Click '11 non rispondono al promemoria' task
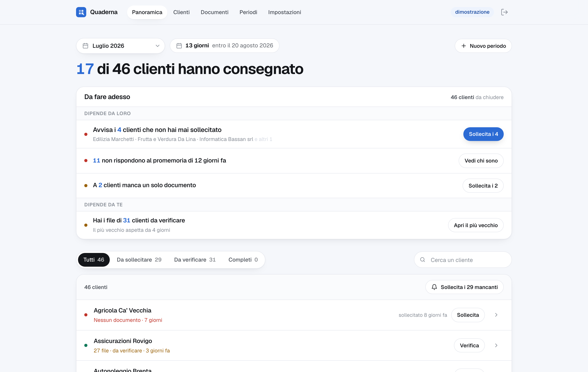The image size is (588, 372). [160, 160]
